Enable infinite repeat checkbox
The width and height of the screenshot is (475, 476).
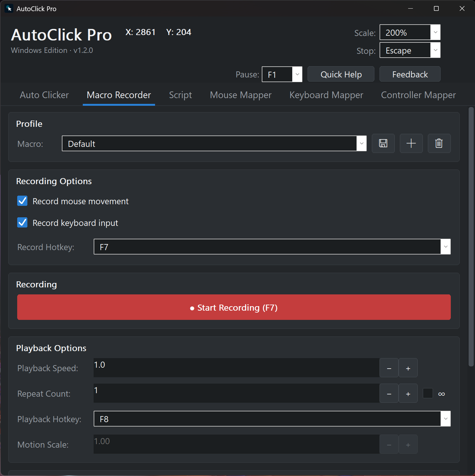click(x=428, y=393)
